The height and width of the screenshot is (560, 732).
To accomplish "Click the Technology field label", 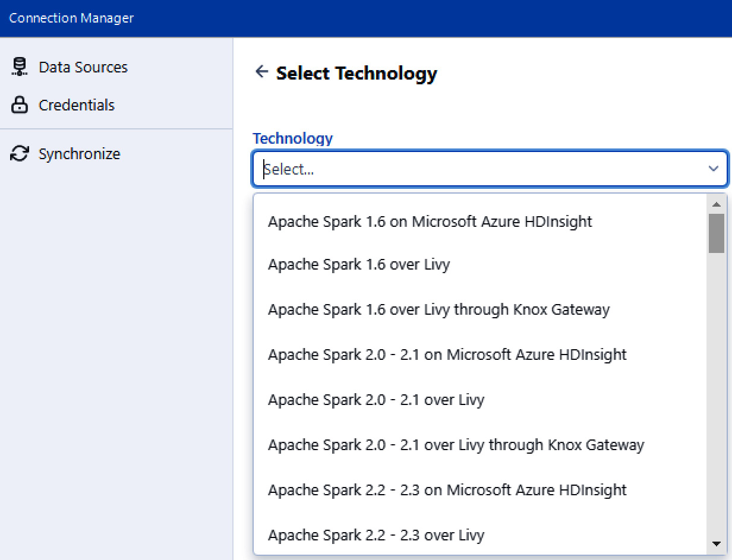I will tap(293, 138).
